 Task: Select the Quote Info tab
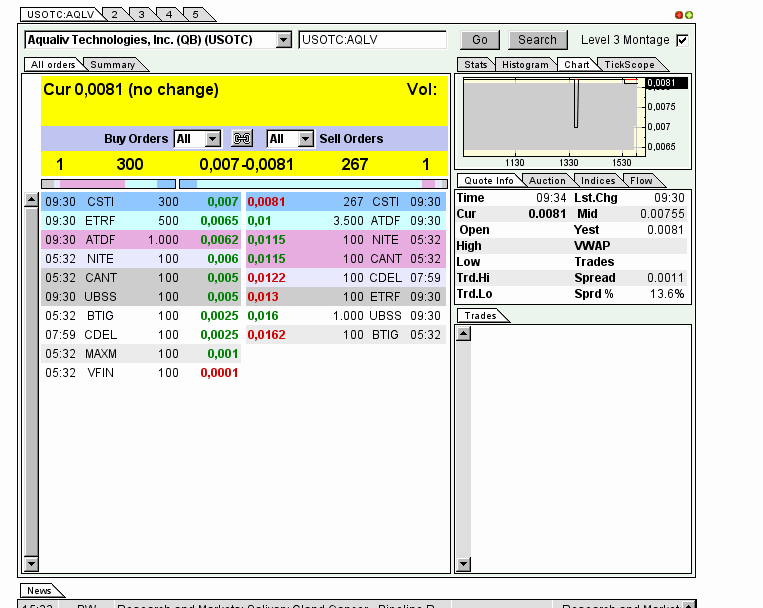(x=489, y=181)
